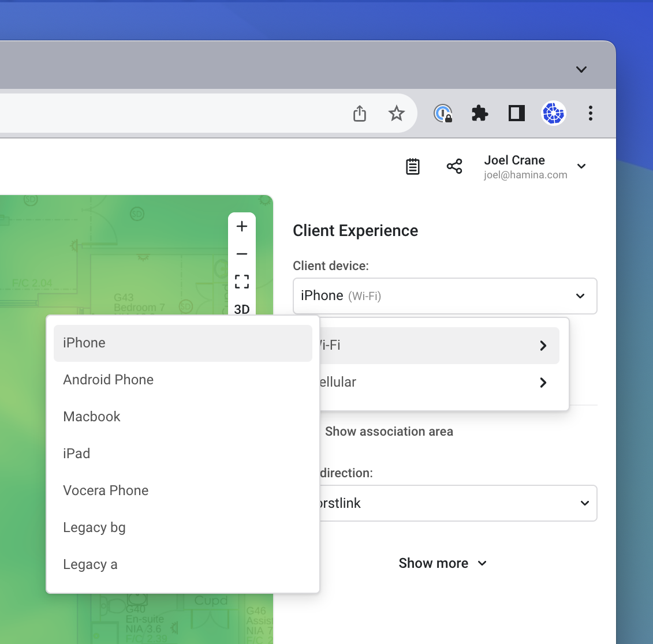Open the Joel Crane account menu
Viewport: 653px width, 644px height.
535,167
